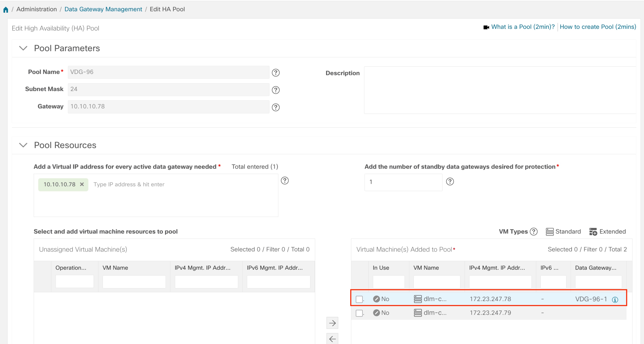Image resolution: width=644 pixels, height=344 pixels.
Task: Click the Description text area
Action: (500, 90)
